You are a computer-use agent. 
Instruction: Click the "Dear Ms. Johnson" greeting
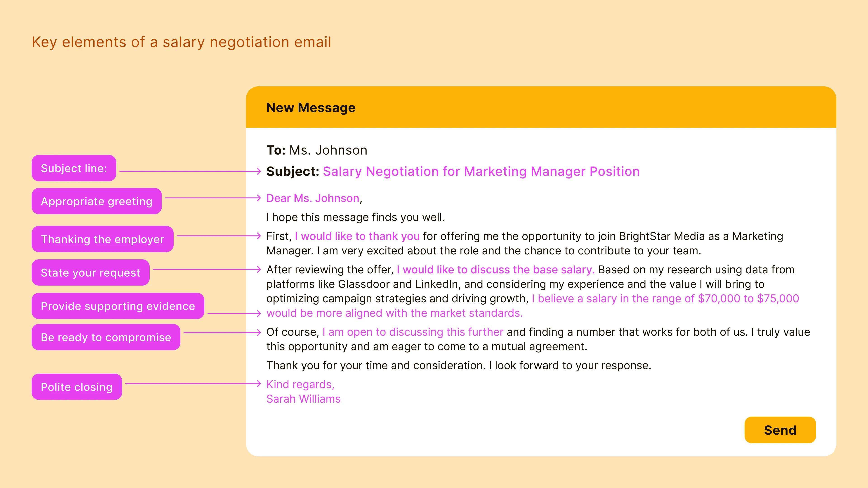coord(313,198)
